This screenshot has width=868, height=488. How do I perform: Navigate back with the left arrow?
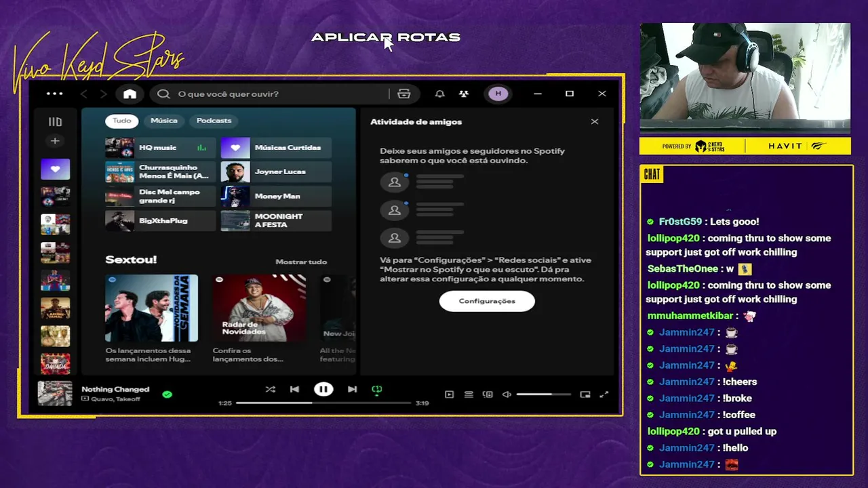pos(84,94)
